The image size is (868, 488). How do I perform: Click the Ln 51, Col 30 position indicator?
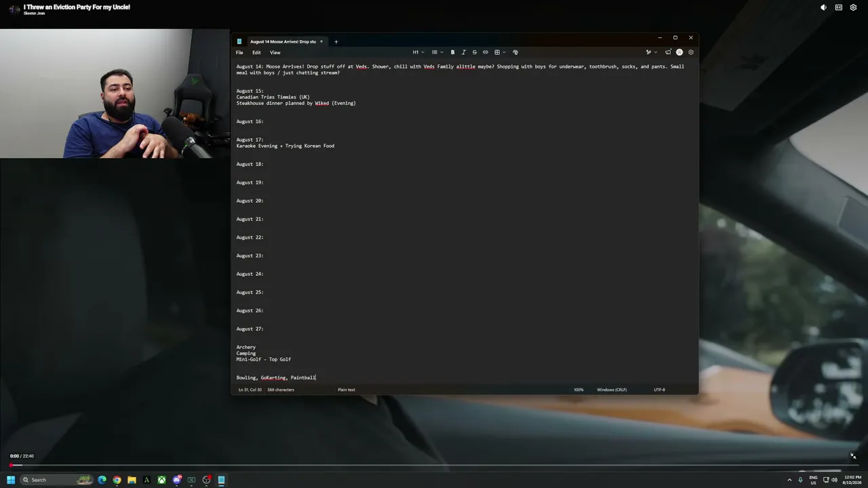pos(250,390)
